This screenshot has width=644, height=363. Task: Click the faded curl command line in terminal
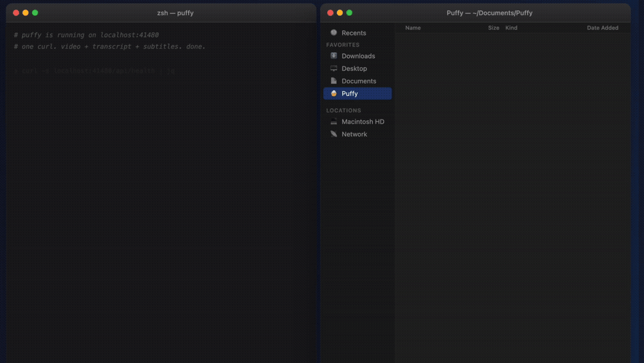pos(95,71)
